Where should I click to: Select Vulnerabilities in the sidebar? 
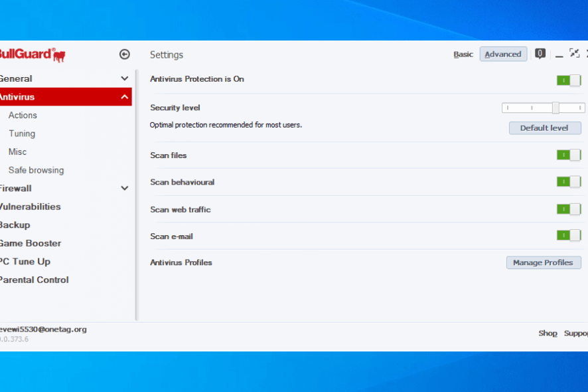coord(30,207)
